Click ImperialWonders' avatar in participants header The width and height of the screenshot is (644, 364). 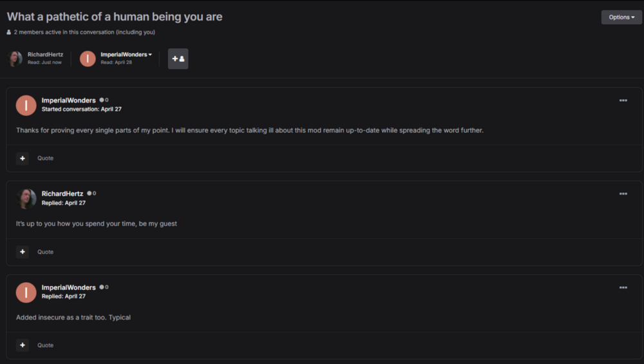(88, 59)
